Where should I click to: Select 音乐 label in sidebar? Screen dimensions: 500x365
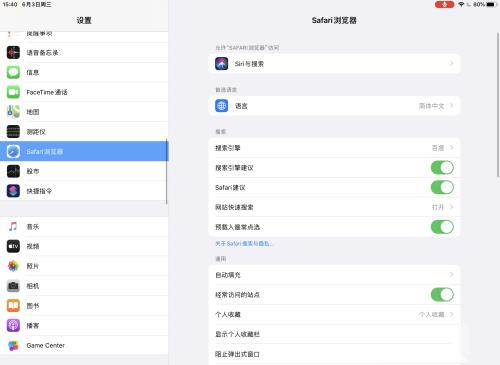tap(33, 227)
